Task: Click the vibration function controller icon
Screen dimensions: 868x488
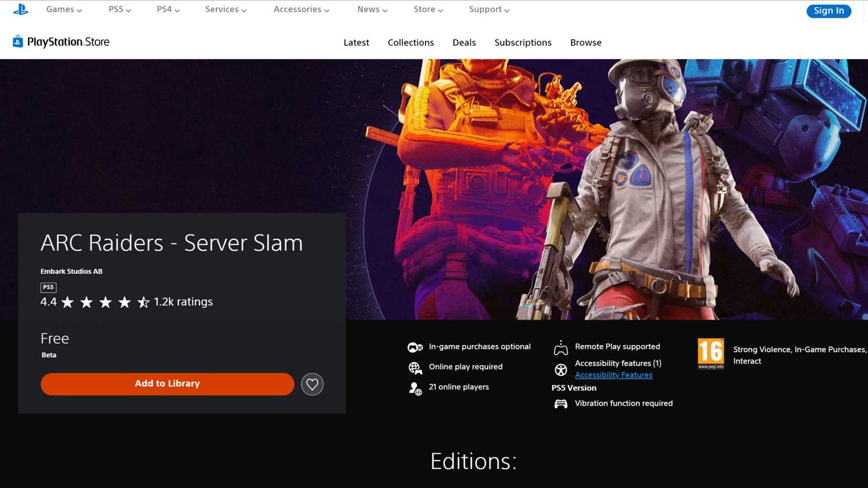Action: 560,403
